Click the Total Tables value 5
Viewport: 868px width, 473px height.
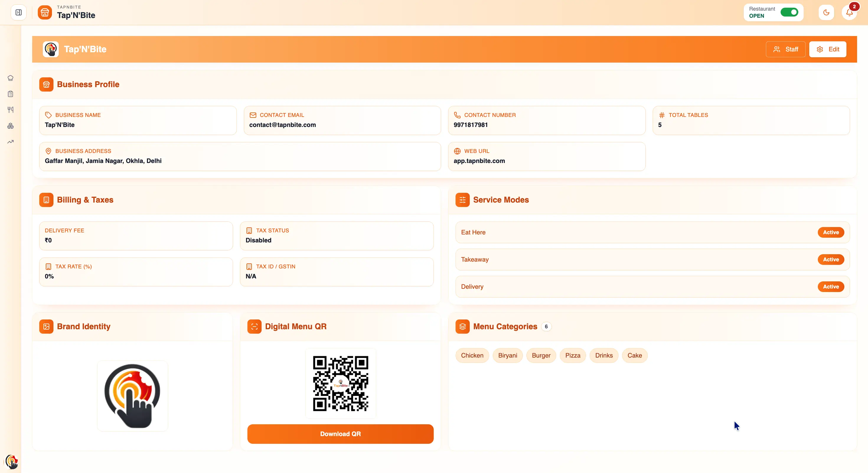[x=660, y=125]
